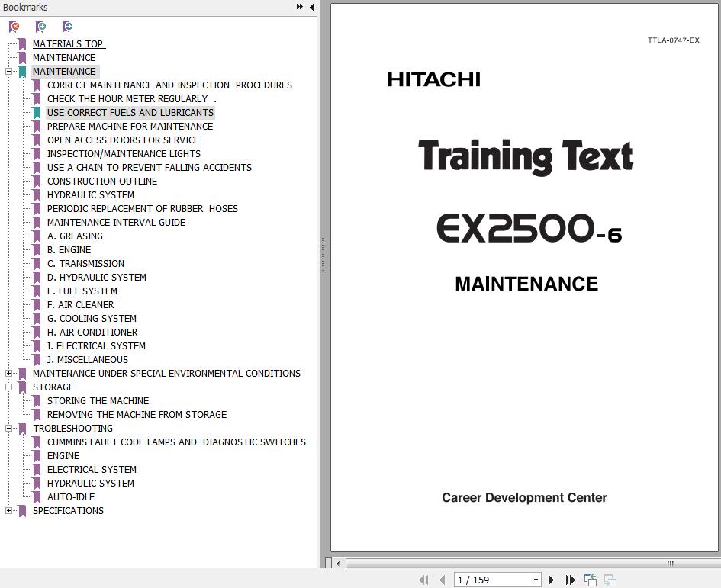Open REMOVING THE MACHINE FROM STORAGE

click(x=137, y=415)
